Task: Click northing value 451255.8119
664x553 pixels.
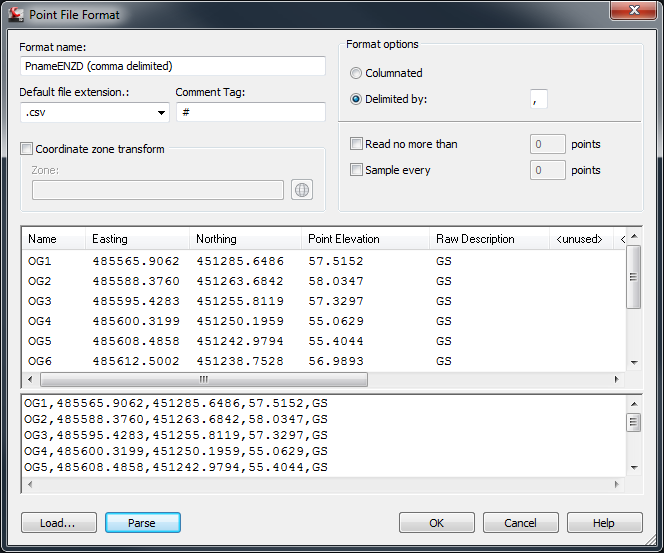Action: pos(240,301)
